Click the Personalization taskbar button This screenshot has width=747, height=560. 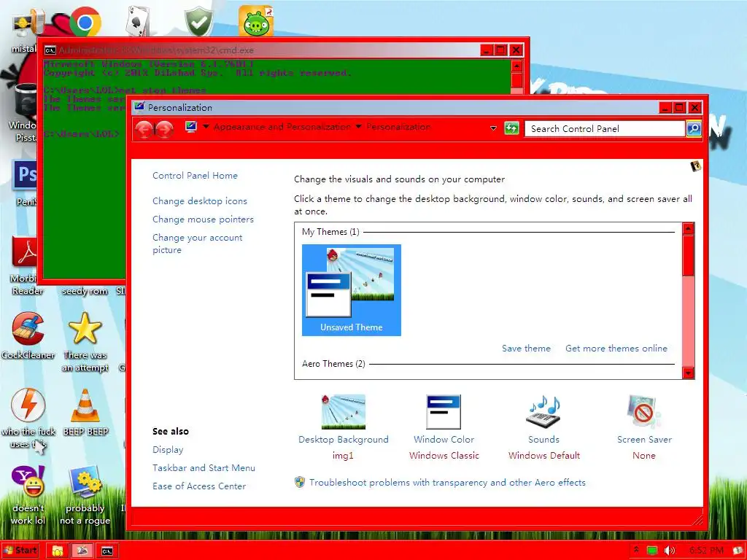pyautogui.click(x=82, y=551)
